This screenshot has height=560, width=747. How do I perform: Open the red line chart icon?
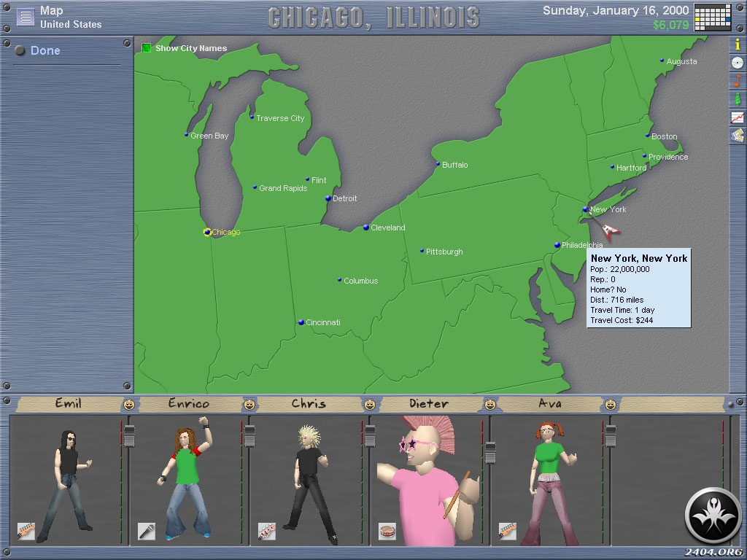click(738, 117)
